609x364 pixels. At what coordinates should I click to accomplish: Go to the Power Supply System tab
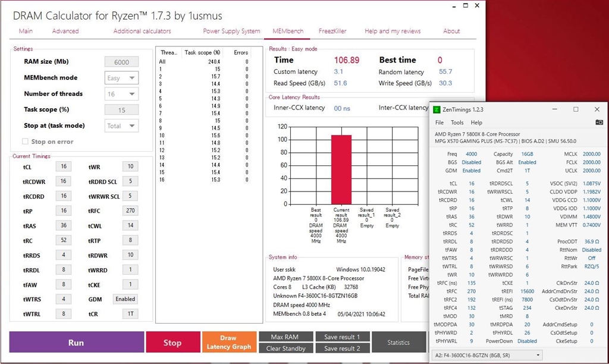point(231,31)
